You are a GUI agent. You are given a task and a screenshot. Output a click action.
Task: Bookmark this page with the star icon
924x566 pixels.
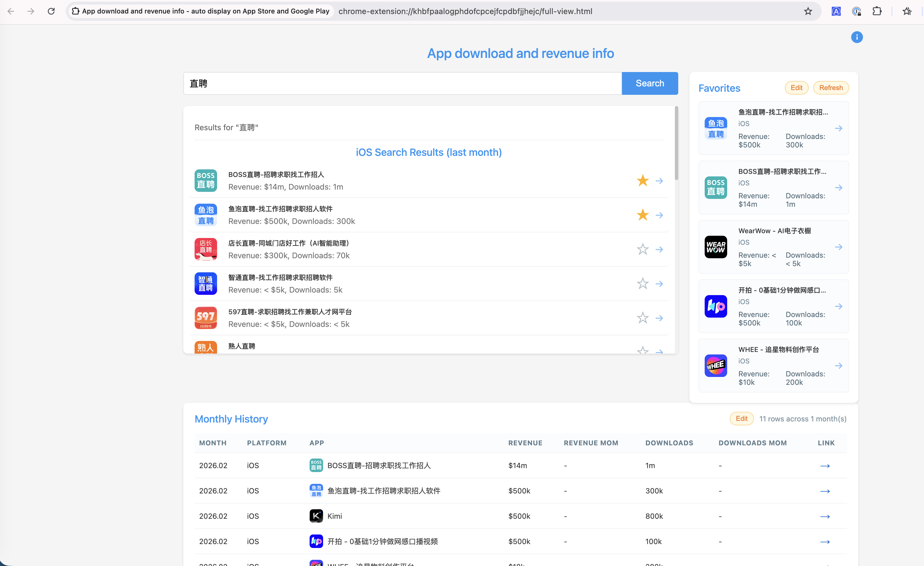[808, 11]
